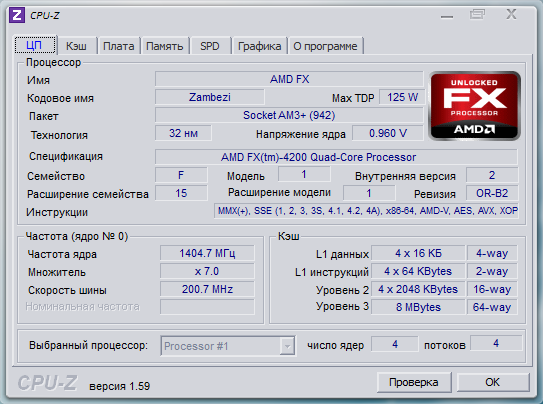
Task: Select the 1404.7 МГц core frequency value
Action: click(x=207, y=253)
